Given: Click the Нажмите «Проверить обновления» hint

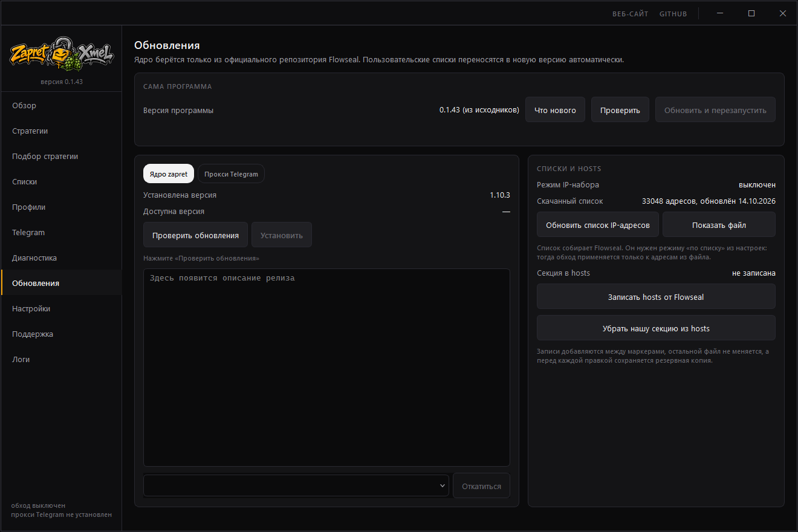Looking at the screenshot, I should pyautogui.click(x=201, y=258).
